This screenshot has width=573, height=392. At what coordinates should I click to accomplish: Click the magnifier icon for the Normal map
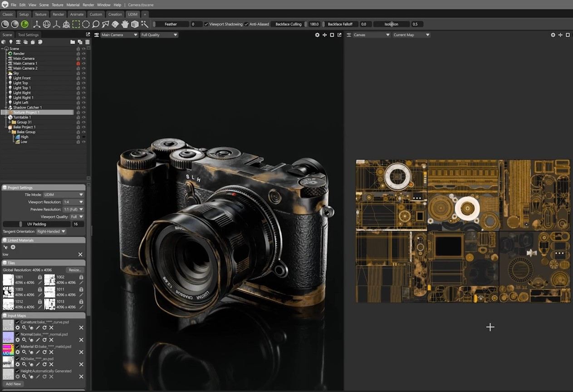[24, 339]
